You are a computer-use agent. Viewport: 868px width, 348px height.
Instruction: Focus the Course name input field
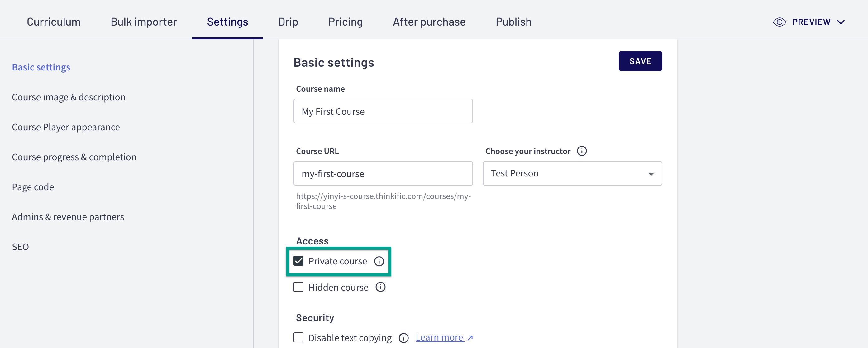click(383, 111)
